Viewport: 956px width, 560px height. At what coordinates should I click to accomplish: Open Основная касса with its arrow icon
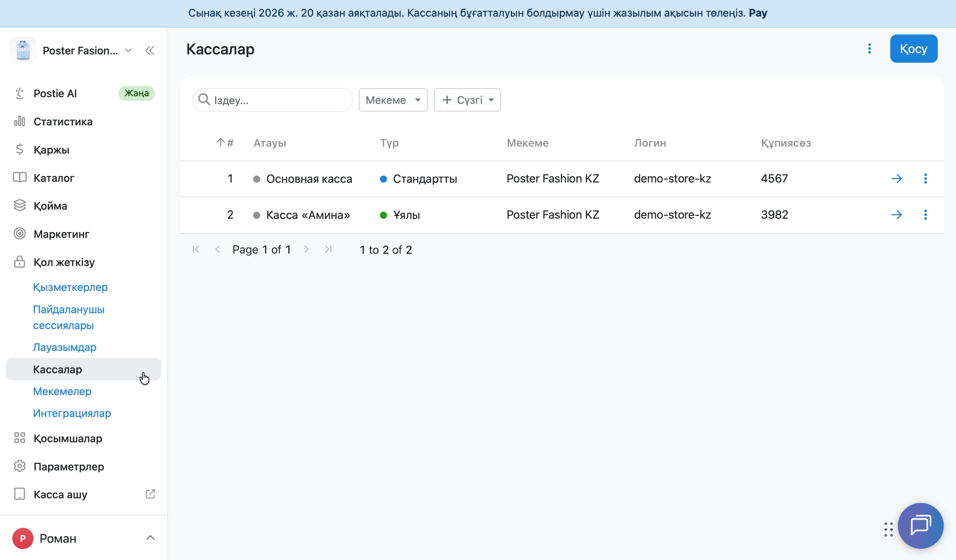(x=897, y=178)
